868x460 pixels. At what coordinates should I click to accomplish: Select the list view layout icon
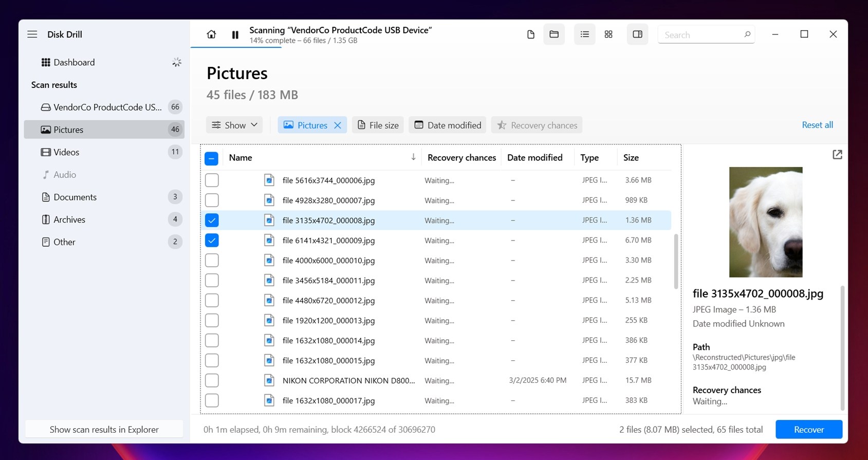(x=584, y=34)
